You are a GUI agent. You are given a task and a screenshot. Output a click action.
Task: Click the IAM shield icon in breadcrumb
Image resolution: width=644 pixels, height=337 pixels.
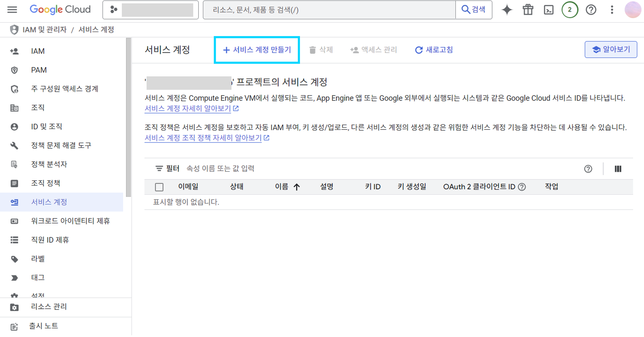coord(14,30)
